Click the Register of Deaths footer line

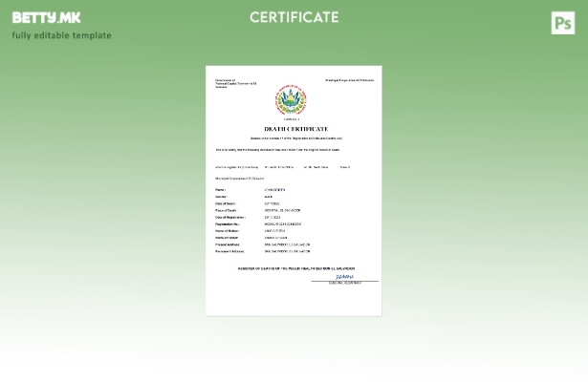(295, 268)
